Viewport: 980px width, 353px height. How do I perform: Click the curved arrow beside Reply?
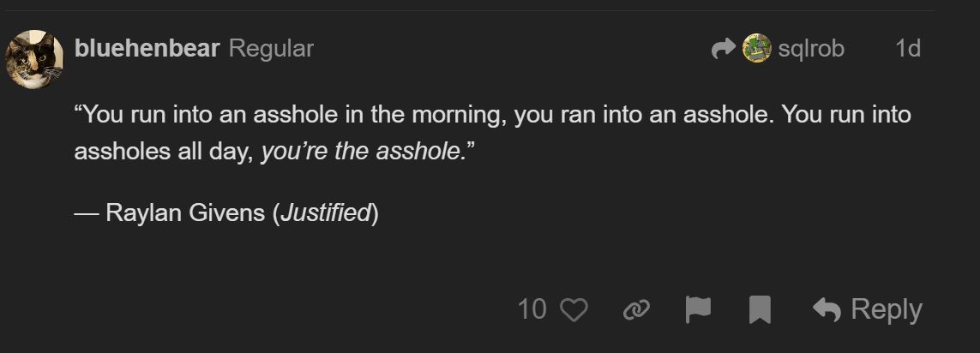(827, 309)
